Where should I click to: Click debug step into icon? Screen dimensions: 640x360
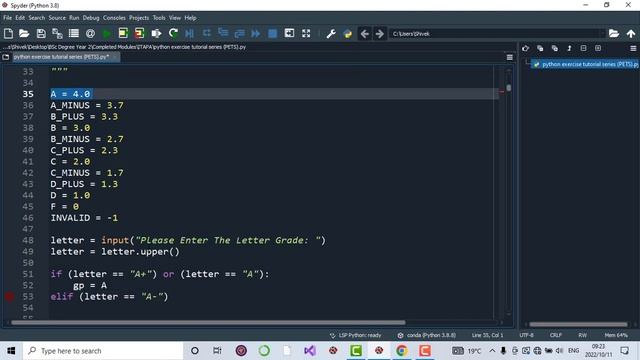pos(223,33)
